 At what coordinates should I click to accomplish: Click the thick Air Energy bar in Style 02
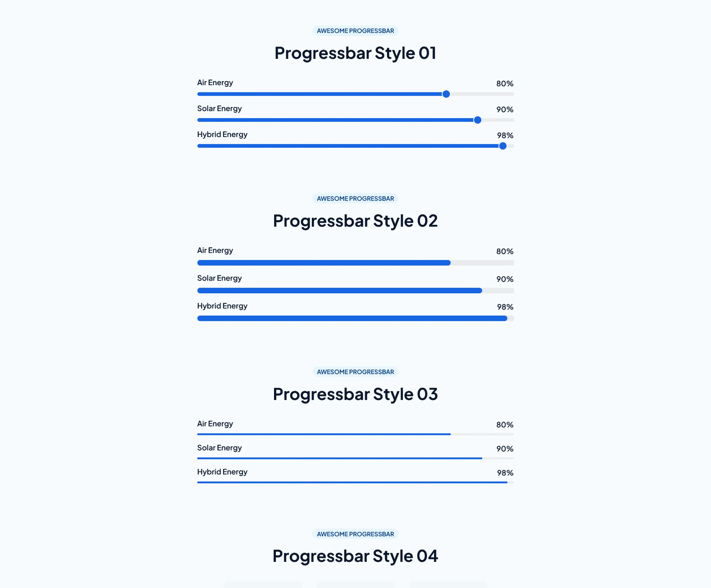click(x=324, y=263)
